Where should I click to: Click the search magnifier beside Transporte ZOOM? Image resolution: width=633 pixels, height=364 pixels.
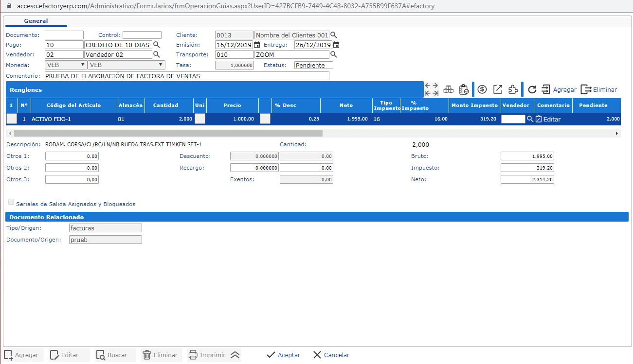334,54
